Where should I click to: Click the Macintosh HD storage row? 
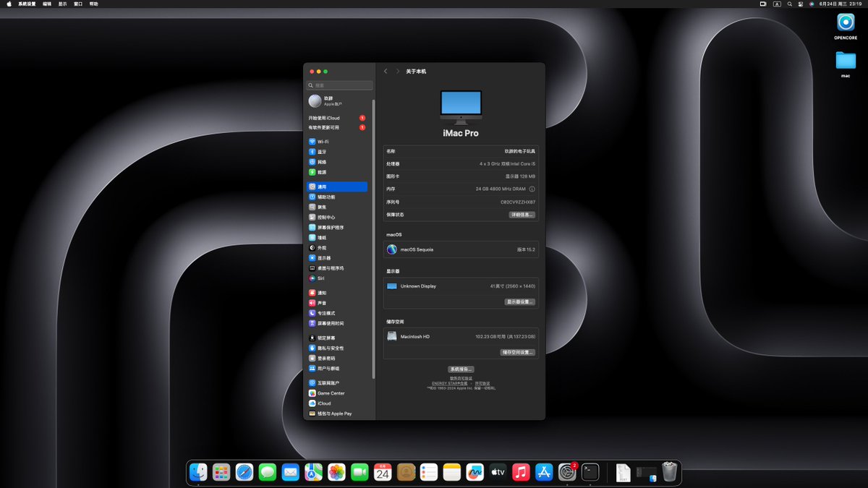[x=461, y=336]
